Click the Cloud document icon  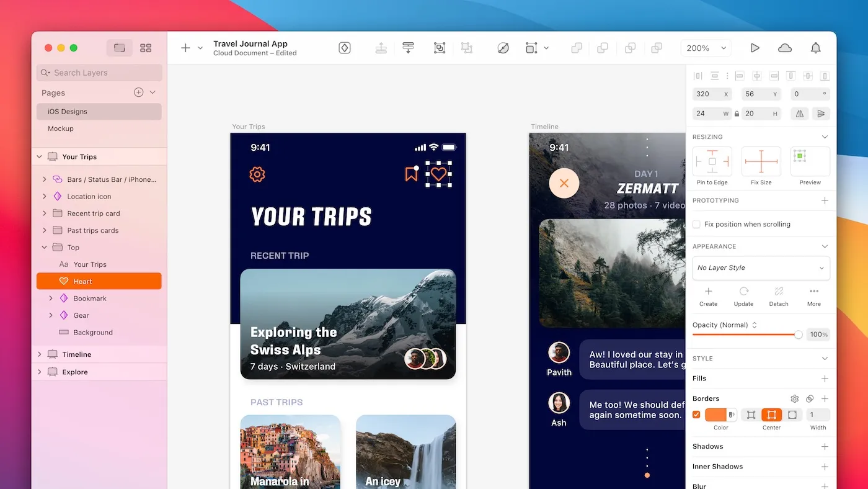785,48
